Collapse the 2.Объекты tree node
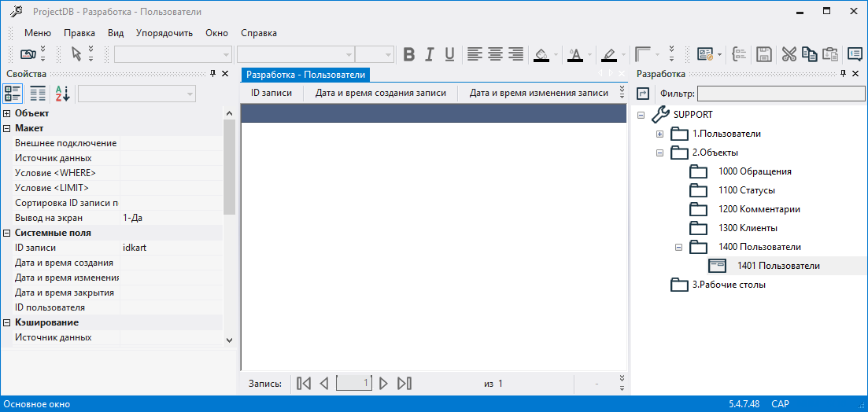Viewport: 868px width, 412px height. (660, 153)
